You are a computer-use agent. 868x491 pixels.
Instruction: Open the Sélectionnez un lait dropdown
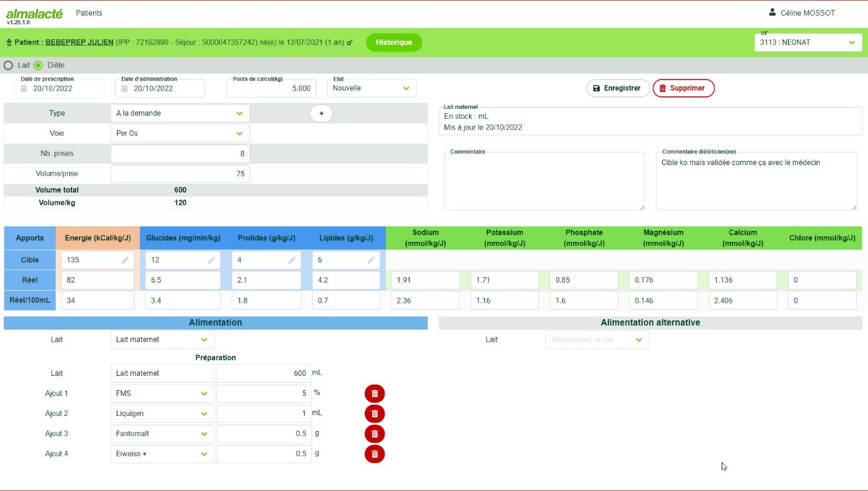[597, 340]
